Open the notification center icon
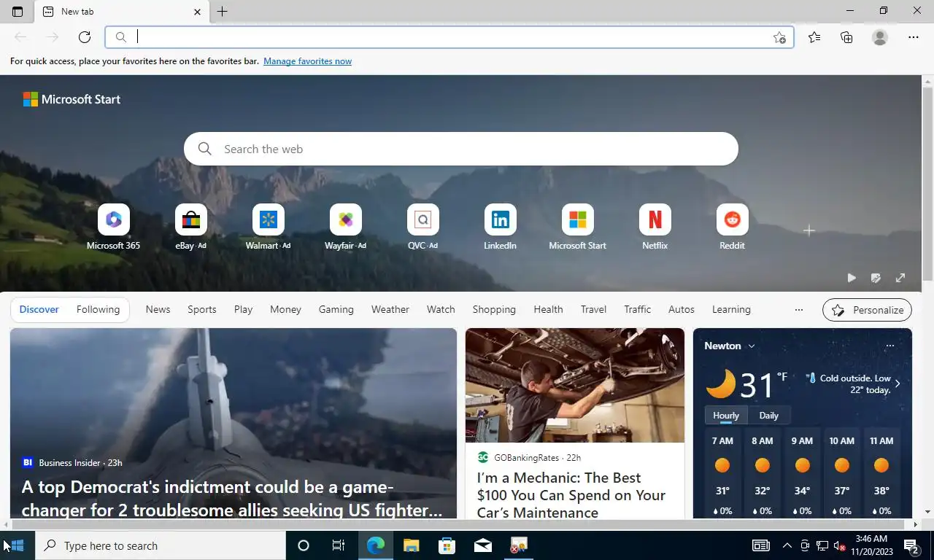Screen dimensions: 934x560 [911, 545]
